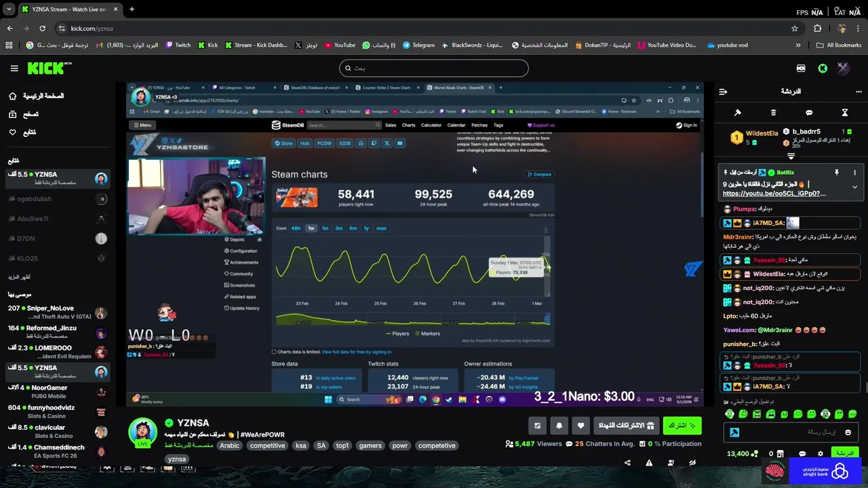The width and height of the screenshot is (868, 488).
Task: Open the Telegram bookmark
Action: pos(418,45)
